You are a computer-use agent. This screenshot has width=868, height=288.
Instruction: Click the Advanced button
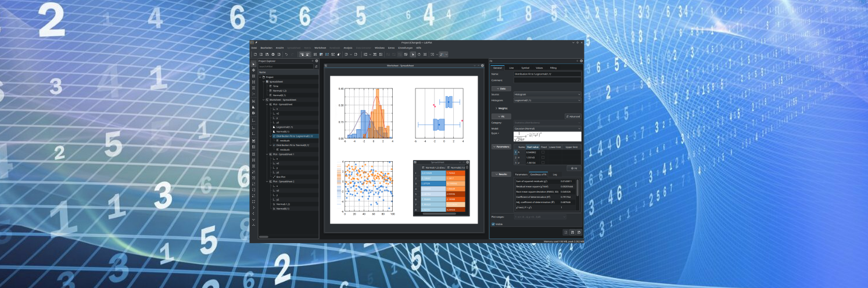573,116
